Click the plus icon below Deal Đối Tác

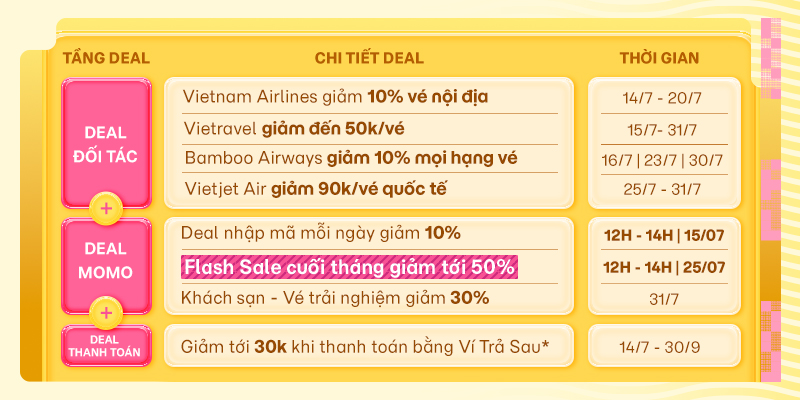click(106, 209)
